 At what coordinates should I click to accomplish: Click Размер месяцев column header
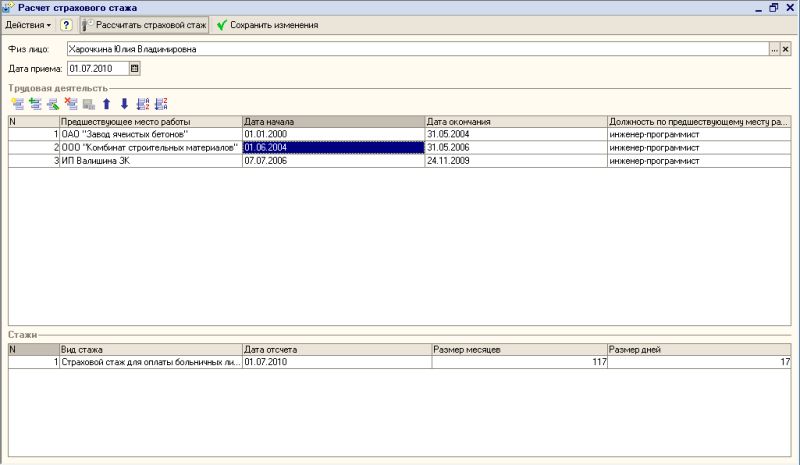coord(519,350)
